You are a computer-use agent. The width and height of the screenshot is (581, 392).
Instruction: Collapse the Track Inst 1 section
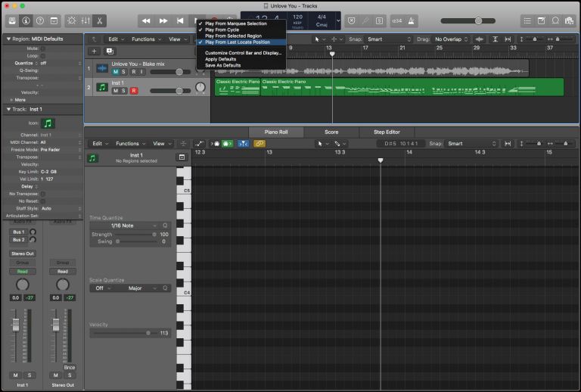tap(8, 109)
